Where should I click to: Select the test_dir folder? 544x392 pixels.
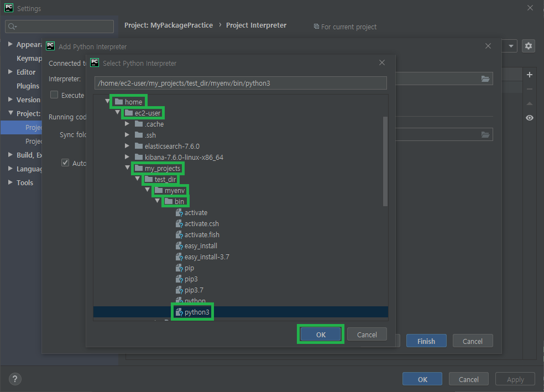coord(160,179)
